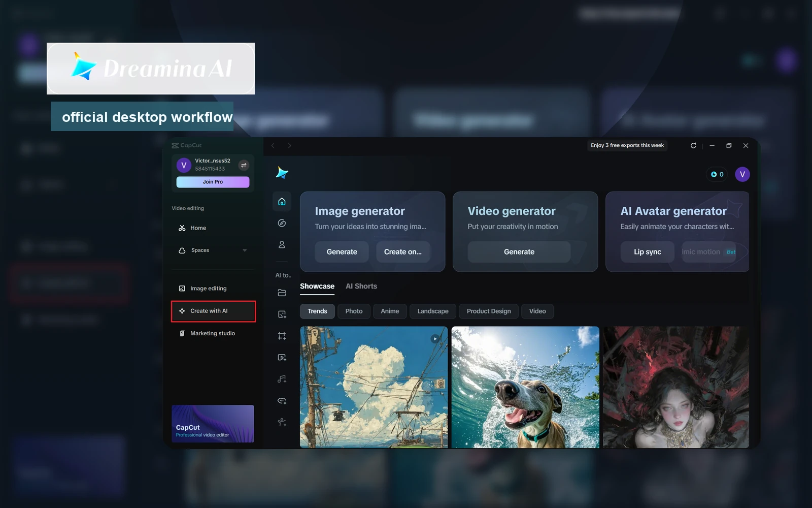
Task: Click the play badge on anime thumbnail
Action: coord(435,339)
